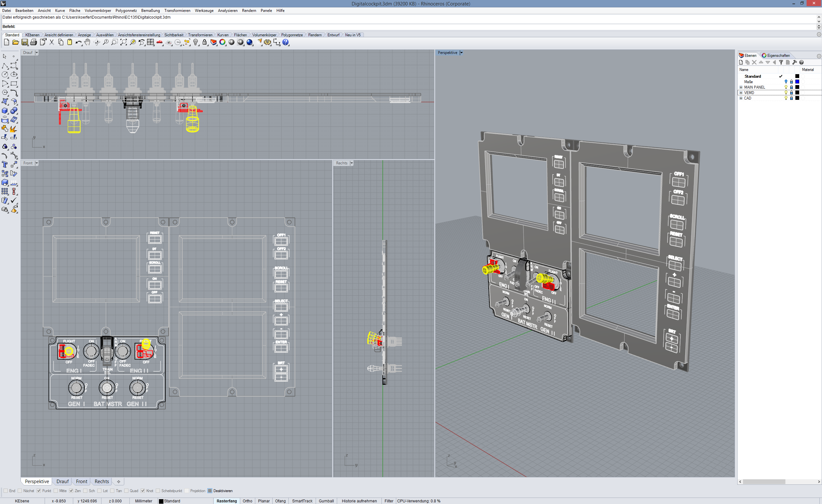The width and height of the screenshot is (822, 504).
Task: Select the Circle tool in the left toolbar
Action: click(5, 75)
